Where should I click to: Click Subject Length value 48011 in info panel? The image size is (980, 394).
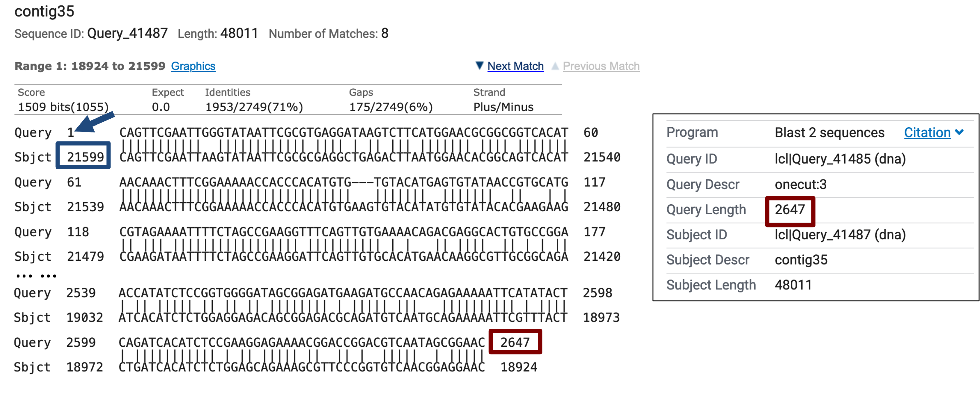(x=793, y=285)
